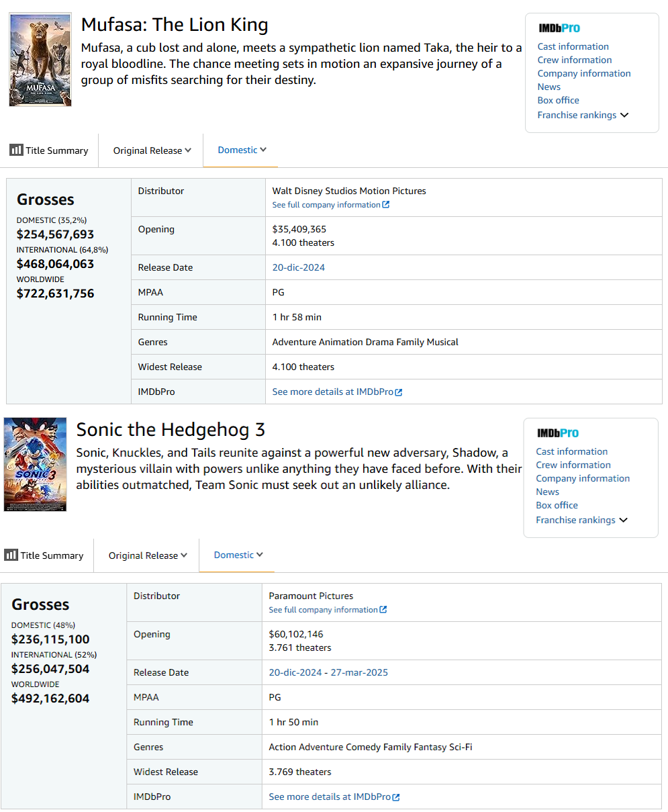Click Sonic's genres Action Adventure Comedy Family Fantasy Sci-Fi
The width and height of the screenshot is (668, 812).
371,747
